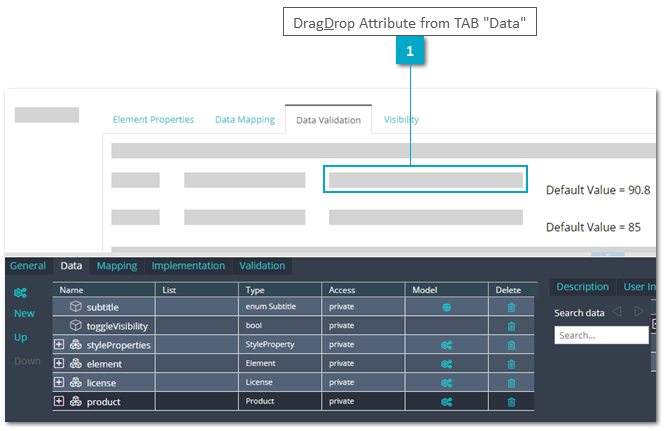Open model icon in license row

point(446,383)
